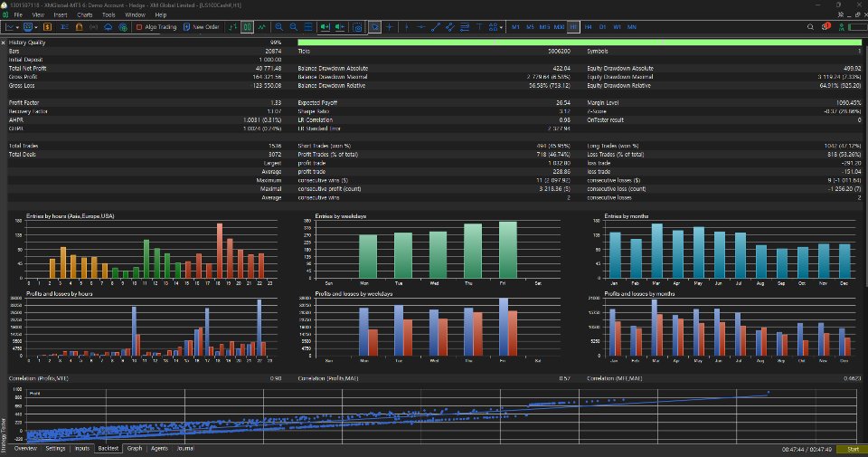Image resolution: width=868 pixels, height=457 pixels.
Task: Open the Market Watch dollar icon
Action: pyautogui.click(x=47, y=26)
